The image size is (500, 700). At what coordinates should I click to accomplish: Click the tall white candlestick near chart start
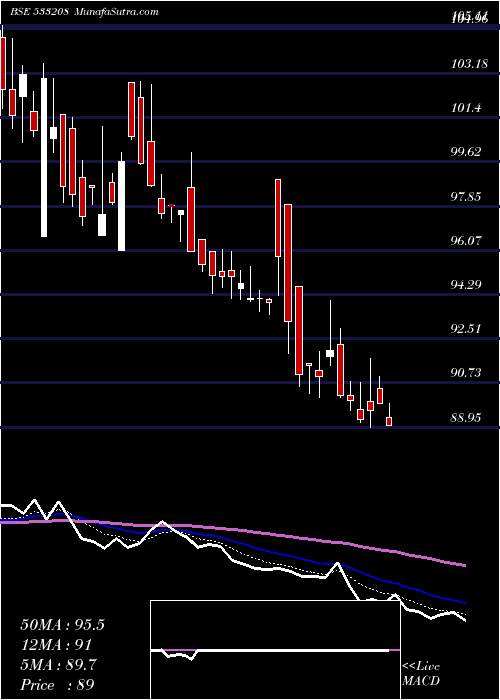[x=44, y=157]
